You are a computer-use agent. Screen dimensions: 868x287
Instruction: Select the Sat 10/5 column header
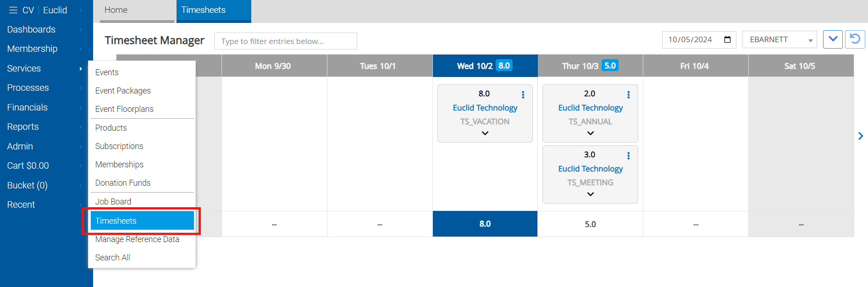[x=801, y=66]
